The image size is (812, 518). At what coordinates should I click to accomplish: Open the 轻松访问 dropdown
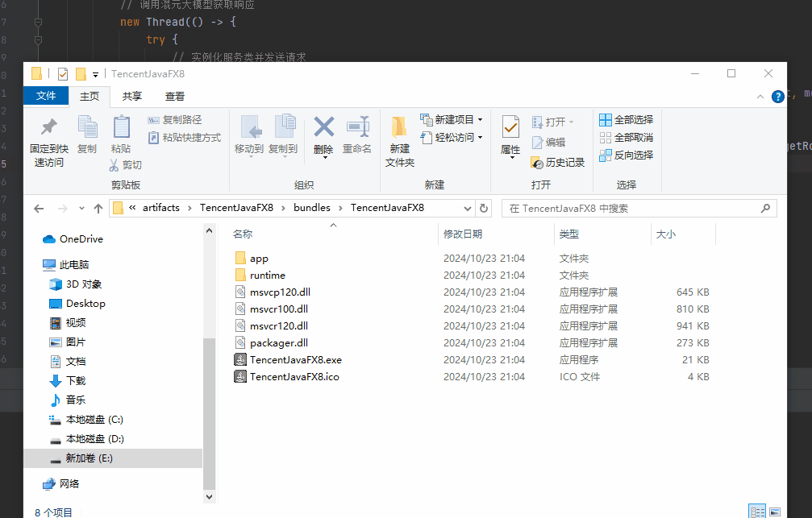(x=451, y=137)
